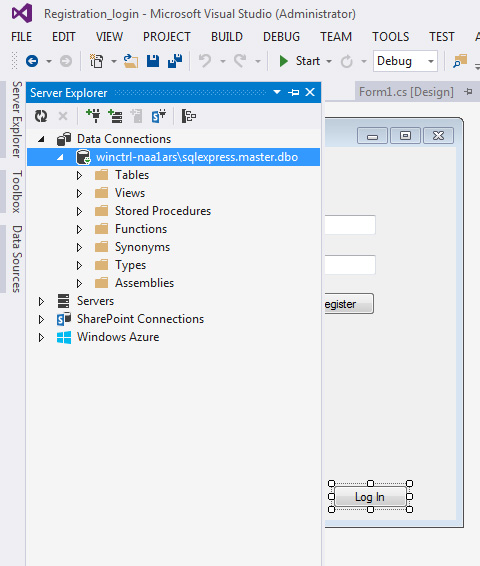Screen dimensions: 480x566
Task: Open the New Project dropdown arrow
Action: (x=114, y=61)
